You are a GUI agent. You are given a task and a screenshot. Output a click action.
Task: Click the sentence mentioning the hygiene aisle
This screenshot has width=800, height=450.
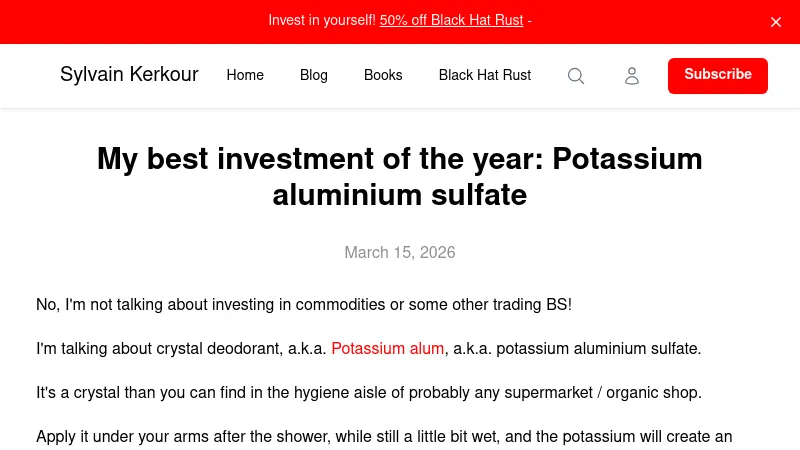[x=369, y=393]
